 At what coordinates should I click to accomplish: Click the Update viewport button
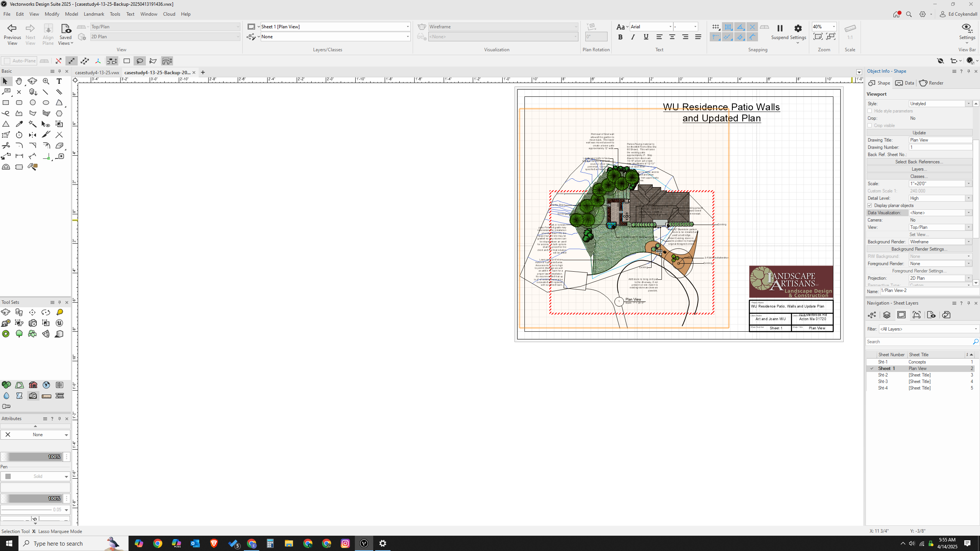(x=919, y=133)
